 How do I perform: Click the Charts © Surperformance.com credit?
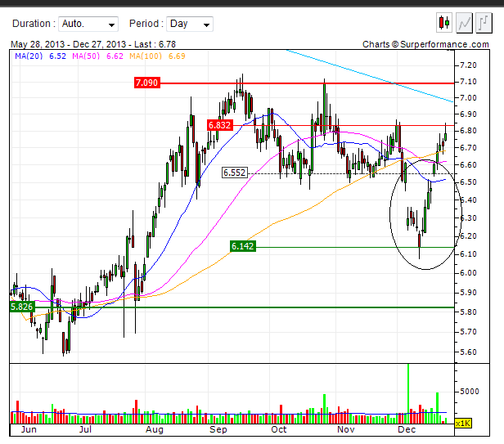pos(425,44)
